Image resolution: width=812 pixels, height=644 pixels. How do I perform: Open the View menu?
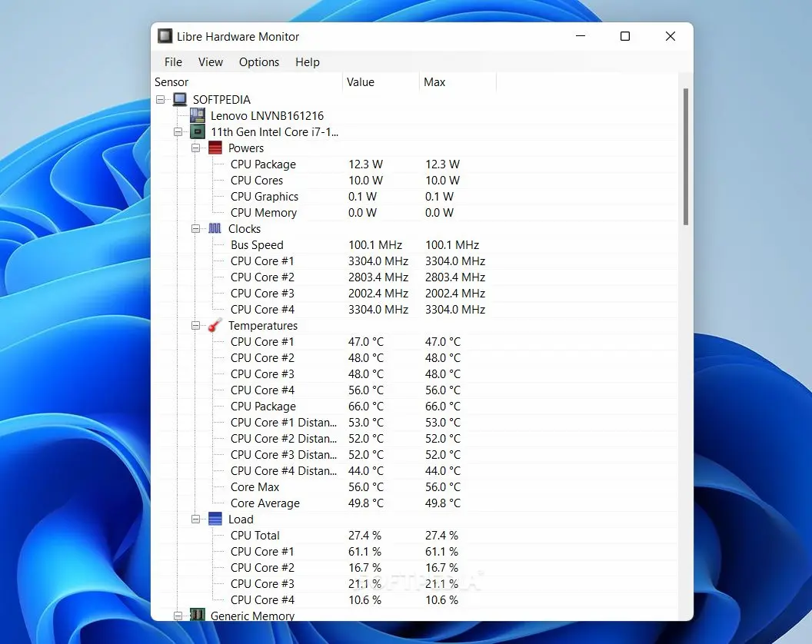(210, 62)
